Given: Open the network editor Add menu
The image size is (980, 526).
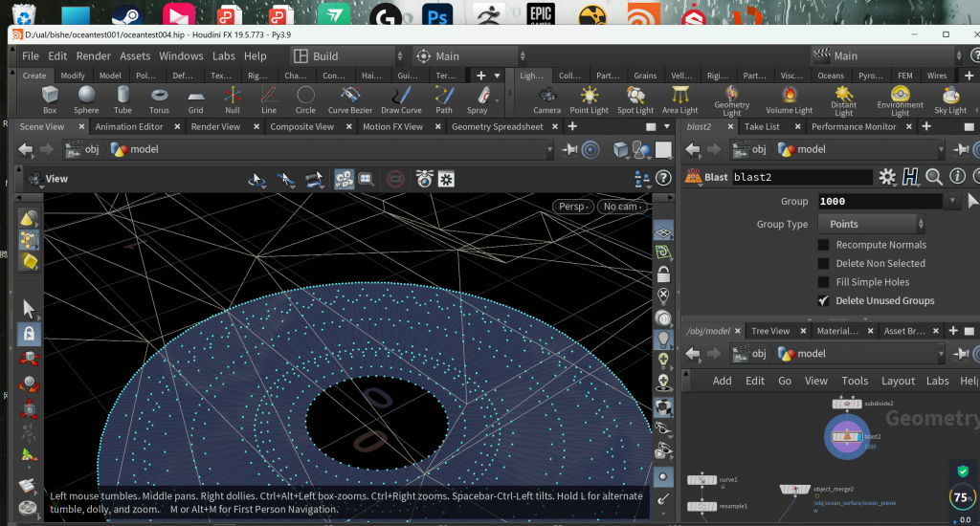Looking at the screenshot, I should (722, 381).
